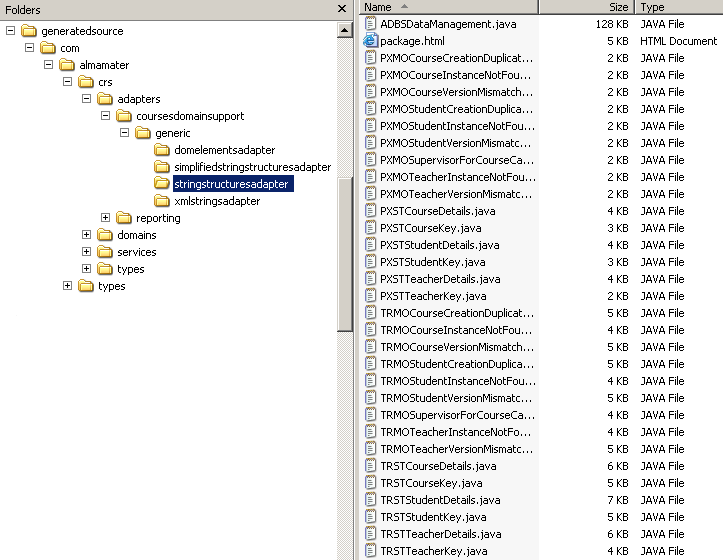723x560 pixels.
Task: Click the crs folder icon
Action: pos(85,82)
